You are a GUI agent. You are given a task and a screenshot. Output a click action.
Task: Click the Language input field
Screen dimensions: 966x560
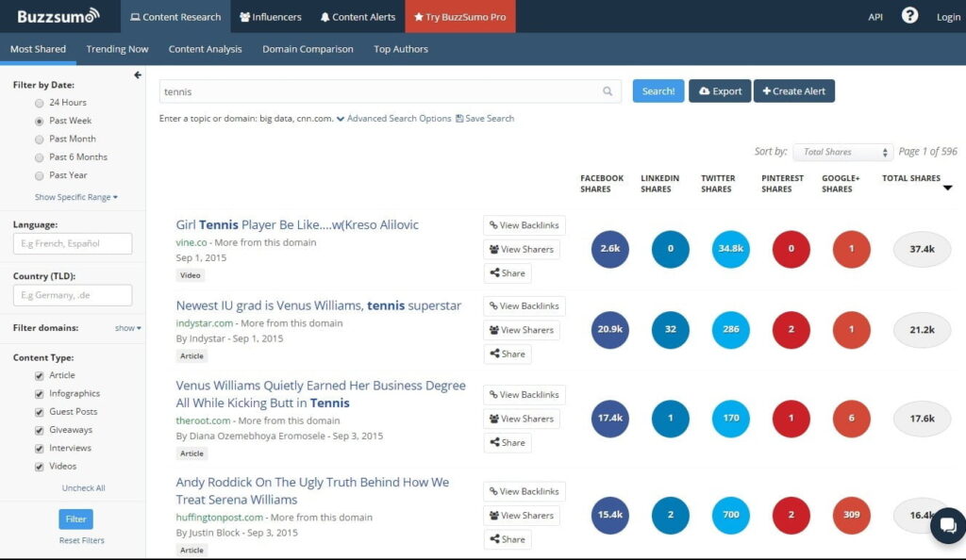pyautogui.click(x=73, y=243)
